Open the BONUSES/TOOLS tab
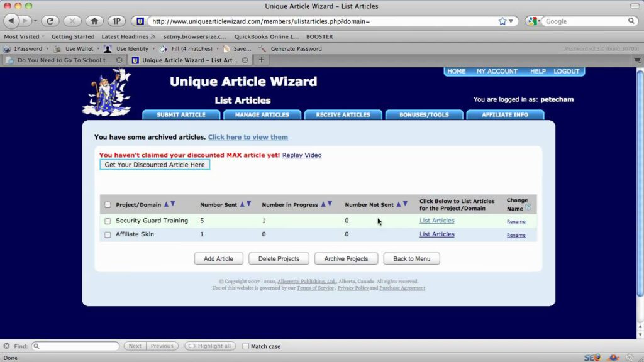 tap(424, 114)
